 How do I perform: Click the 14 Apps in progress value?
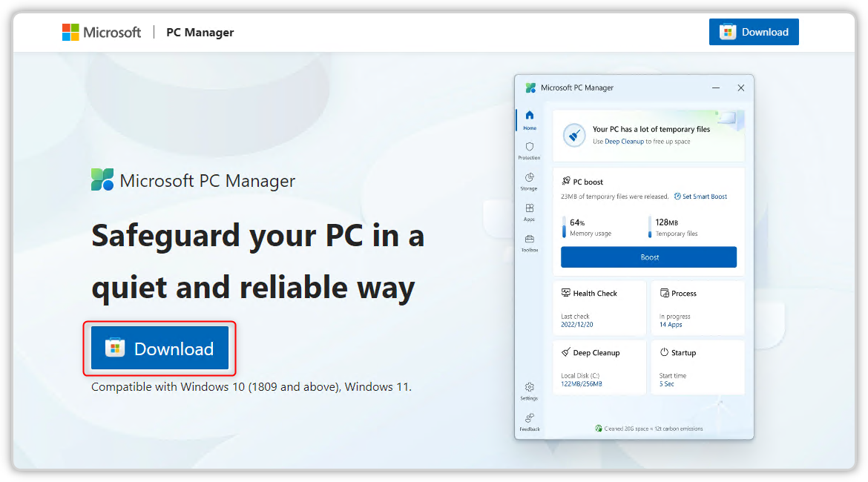click(671, 325)
